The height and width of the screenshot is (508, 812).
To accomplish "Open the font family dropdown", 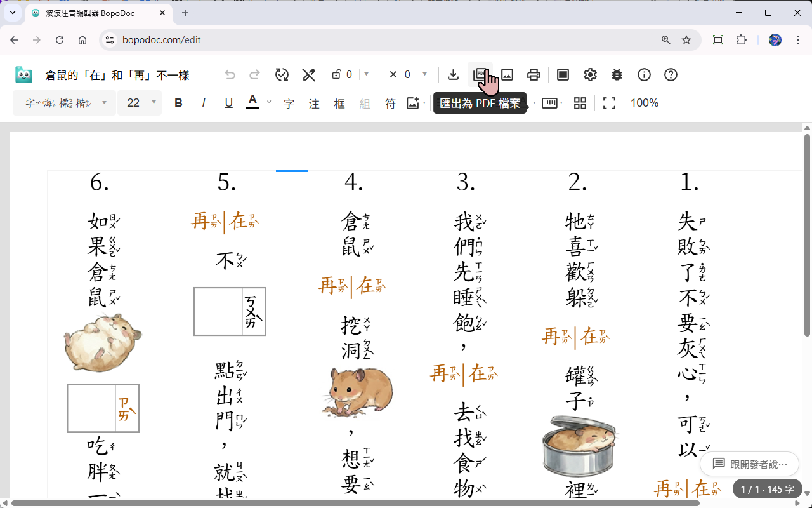I will click(x=63, y=103).
